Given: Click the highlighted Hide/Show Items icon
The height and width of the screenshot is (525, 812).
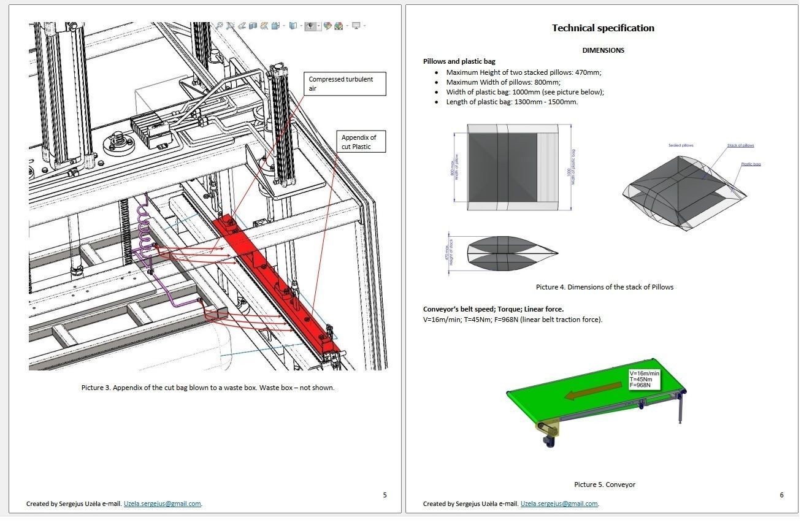Looking at the screenshot, I should point(310,26).
